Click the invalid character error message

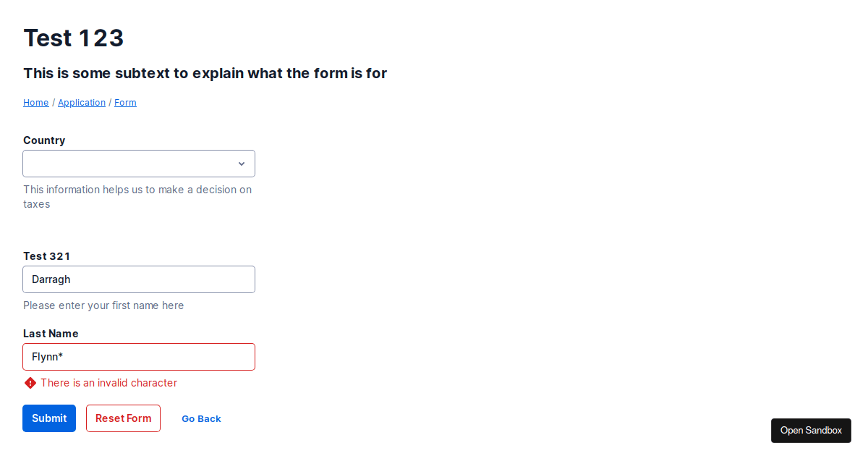click(109, 382)
